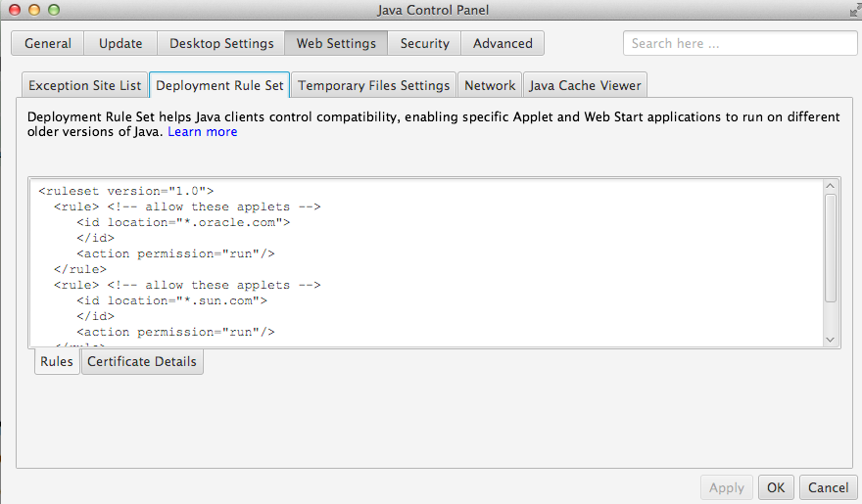Select the Security tab
Viewport: 862px width, 504px height.
tap(424, 43)
